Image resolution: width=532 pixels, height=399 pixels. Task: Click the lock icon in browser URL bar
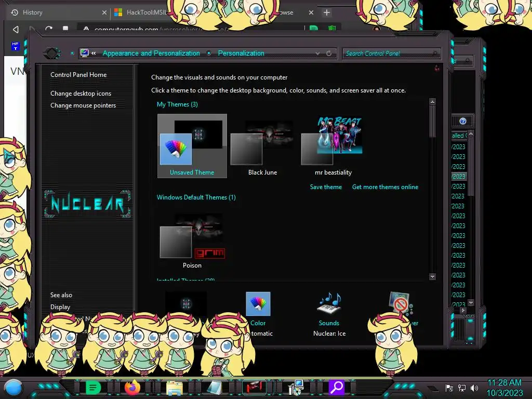pos(86,29)
